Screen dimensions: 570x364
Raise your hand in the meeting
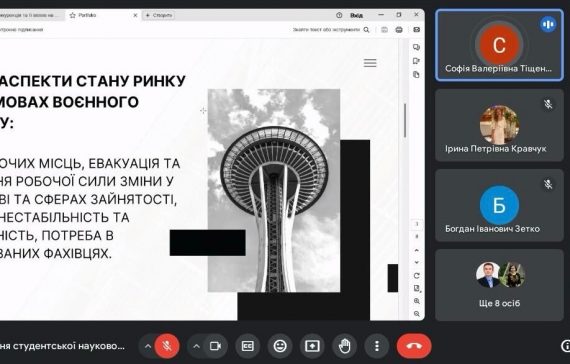pyautogui.click(x=344, y=346)
